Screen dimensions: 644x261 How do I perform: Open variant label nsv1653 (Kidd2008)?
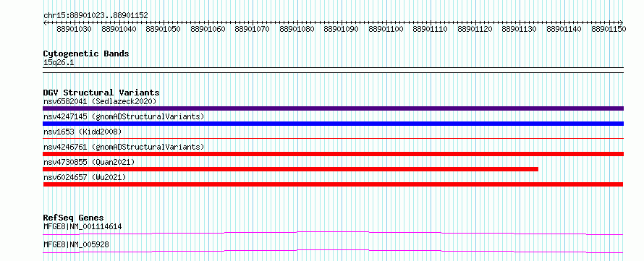tap(82, 132)
